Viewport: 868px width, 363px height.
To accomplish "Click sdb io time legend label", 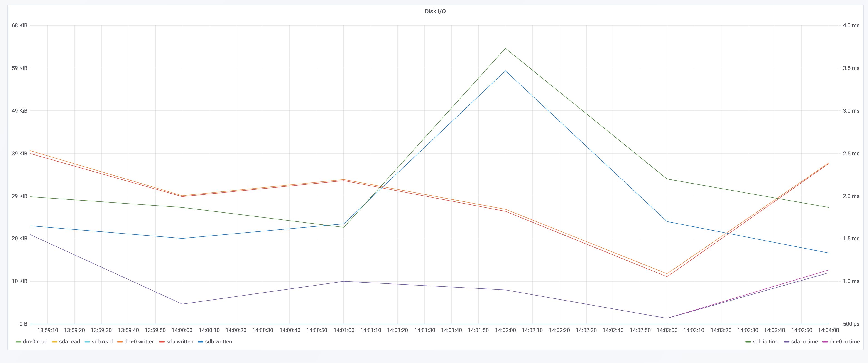I will click(766, 341).
